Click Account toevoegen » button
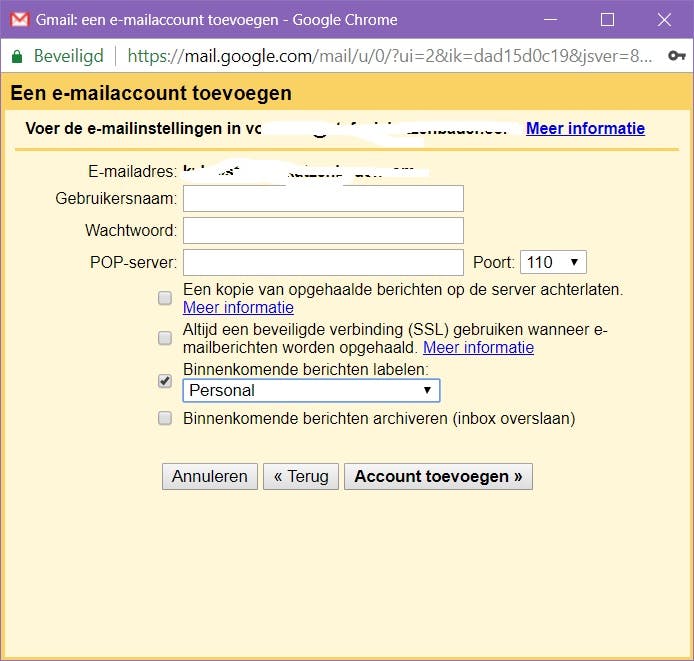 point(438,476)
